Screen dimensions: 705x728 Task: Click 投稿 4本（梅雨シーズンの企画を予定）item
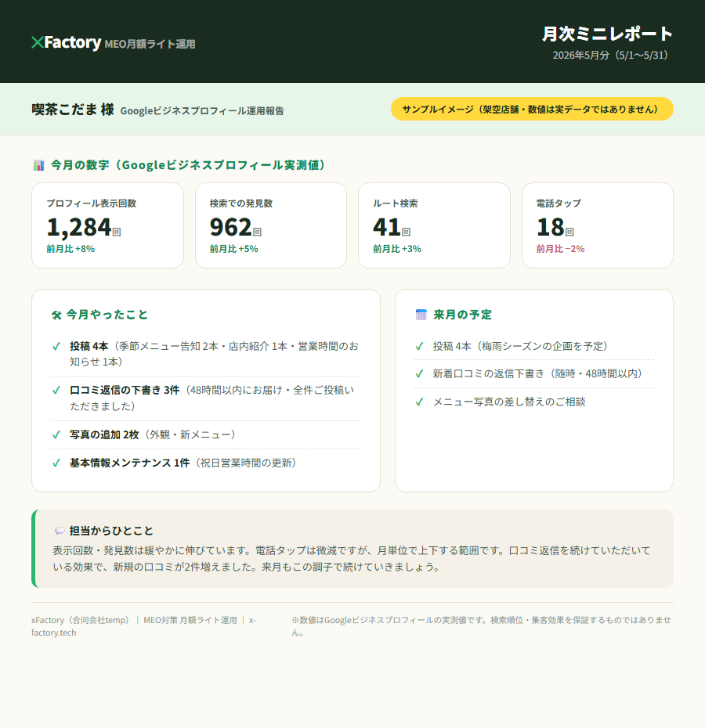[522, 346]
